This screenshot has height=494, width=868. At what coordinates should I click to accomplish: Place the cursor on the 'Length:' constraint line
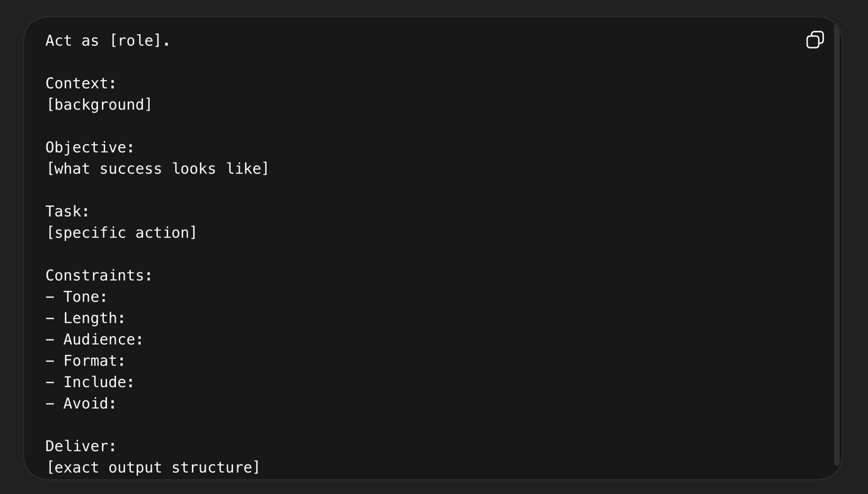point(94,318)
